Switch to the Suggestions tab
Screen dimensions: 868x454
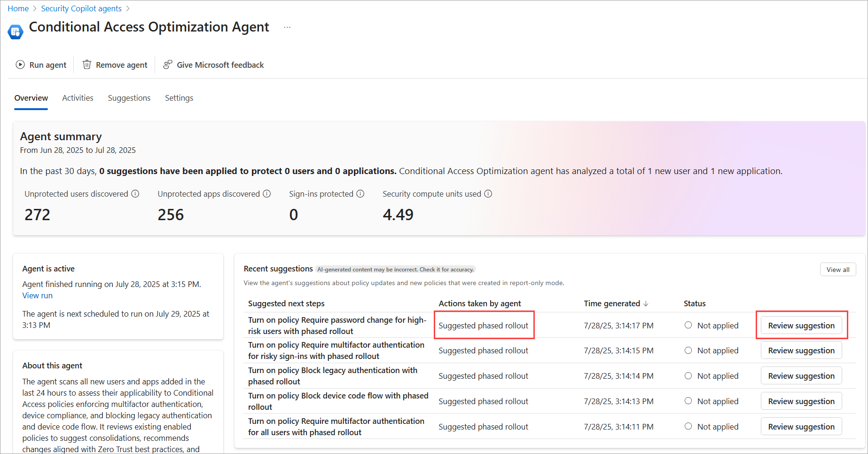click(x=129, y=98)
